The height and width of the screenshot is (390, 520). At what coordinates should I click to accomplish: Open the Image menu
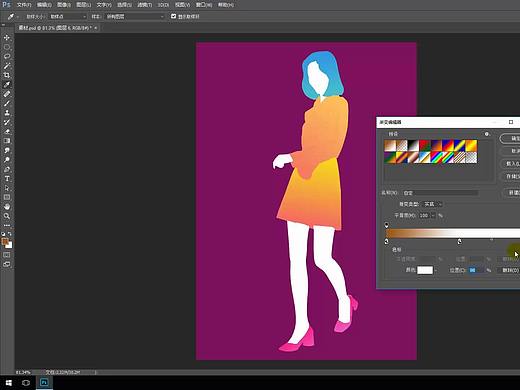click(64, 5)
